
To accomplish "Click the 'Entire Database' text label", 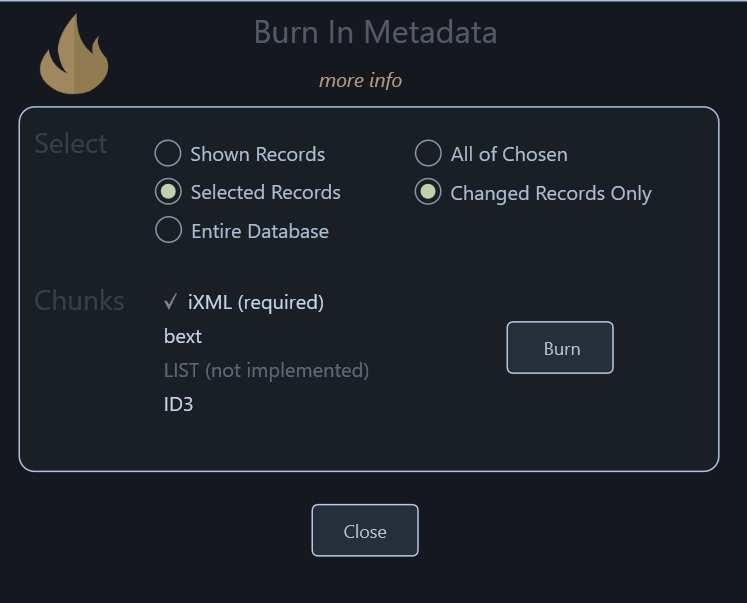I will tap(260, 231).
